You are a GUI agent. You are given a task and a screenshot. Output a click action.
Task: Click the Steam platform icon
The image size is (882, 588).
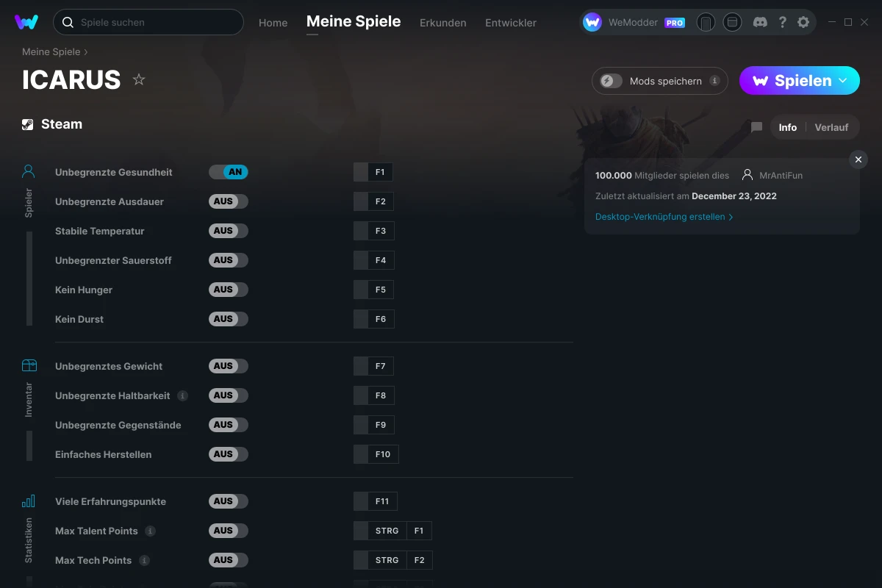pos(28,124)
